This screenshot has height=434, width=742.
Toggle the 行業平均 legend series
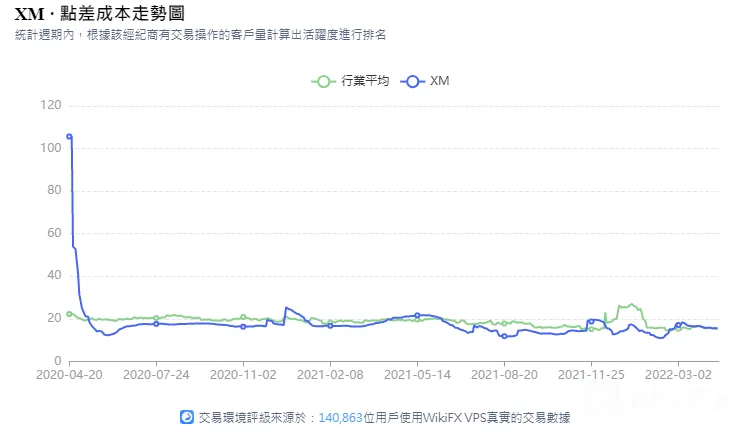[351, 81]
